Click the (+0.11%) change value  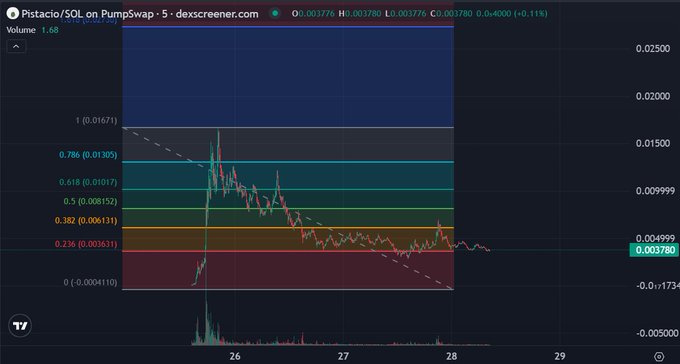[530, 14]
